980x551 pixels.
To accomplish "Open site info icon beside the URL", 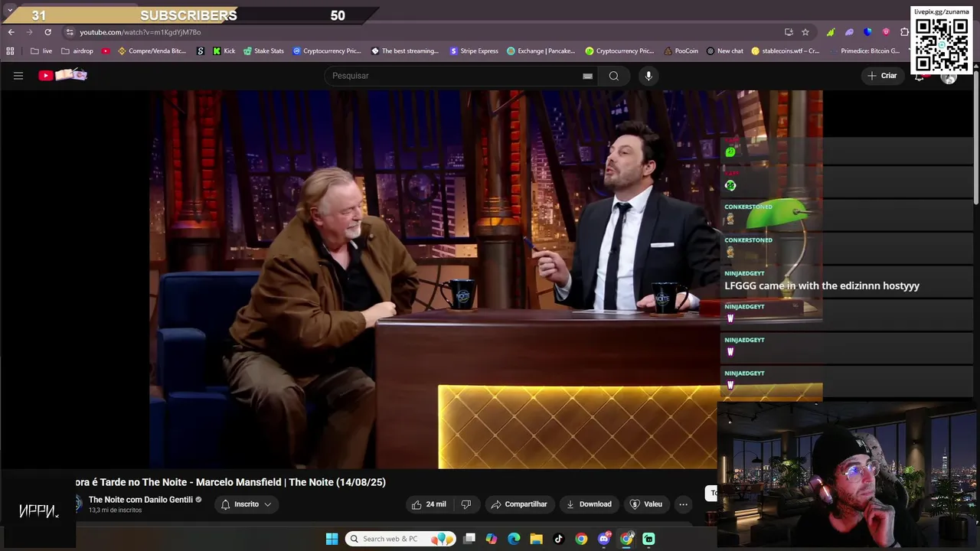I will [70, 32].
